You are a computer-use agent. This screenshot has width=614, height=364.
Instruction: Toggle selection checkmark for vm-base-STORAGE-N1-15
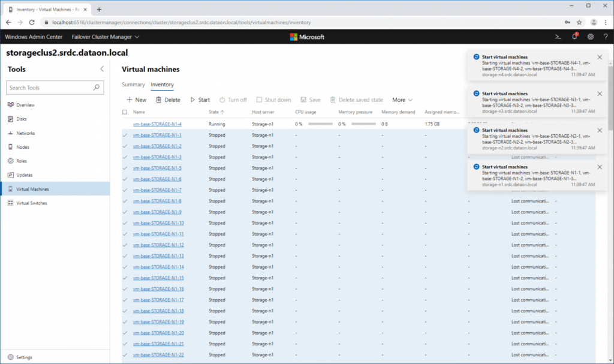coord(125,278)
